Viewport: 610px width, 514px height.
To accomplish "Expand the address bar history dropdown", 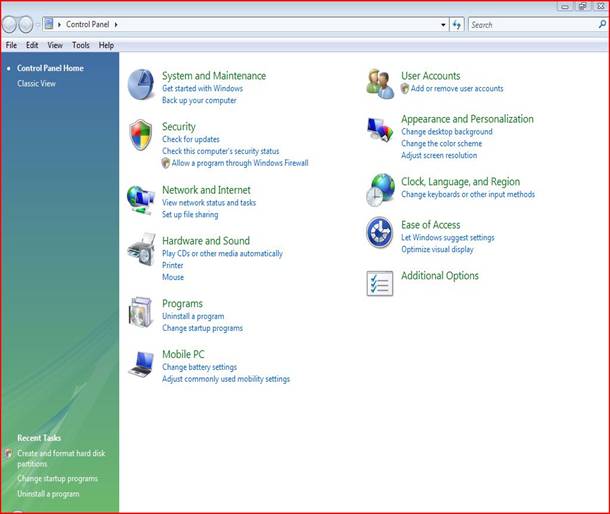I will pyautogui.click(x=443, y=25).
